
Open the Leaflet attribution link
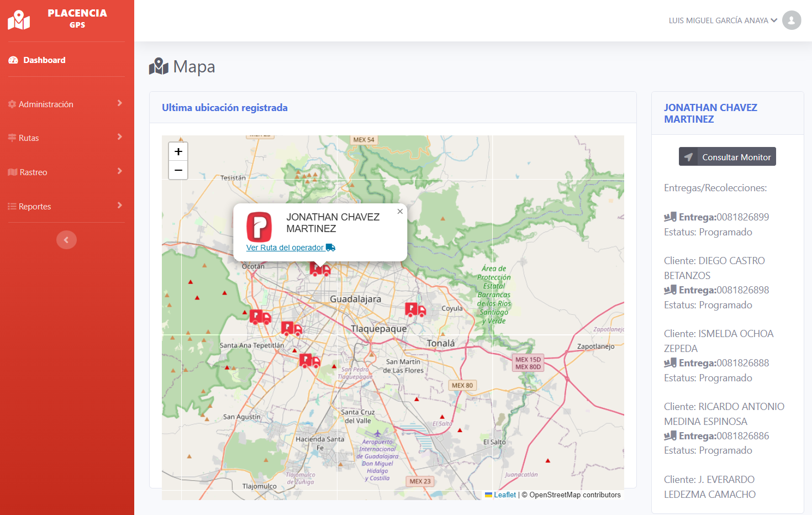(505, 495)
